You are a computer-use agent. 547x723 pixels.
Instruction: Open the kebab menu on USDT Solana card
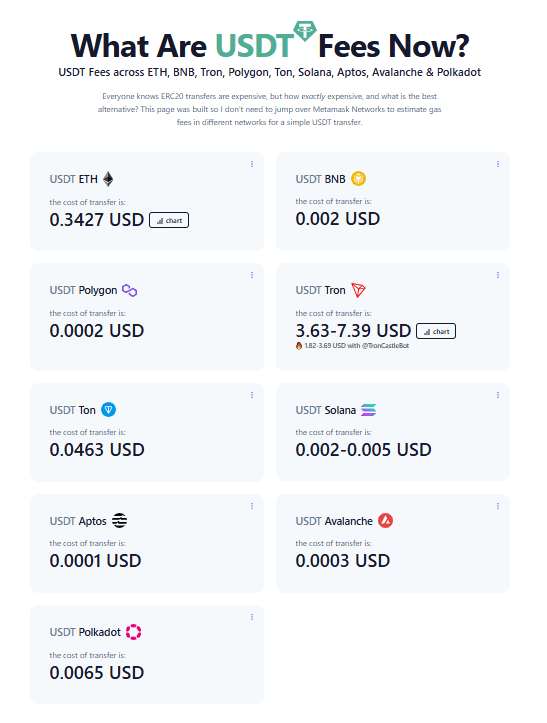(x=498, y=395)
